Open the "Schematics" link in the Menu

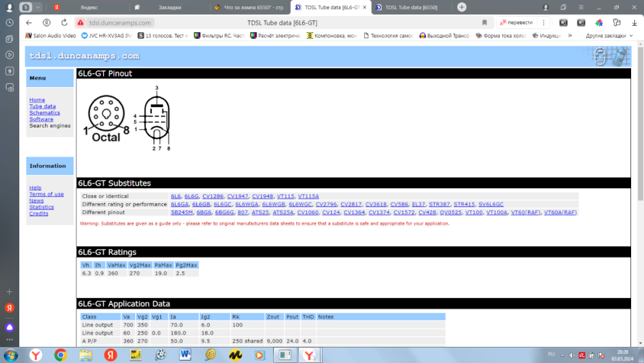coord(44,113)
